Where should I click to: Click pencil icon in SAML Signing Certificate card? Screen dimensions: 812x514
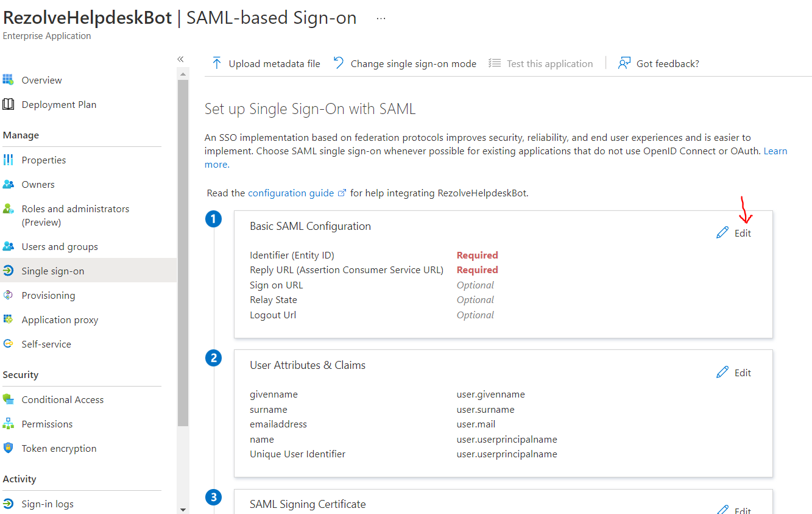click(722, 510)
